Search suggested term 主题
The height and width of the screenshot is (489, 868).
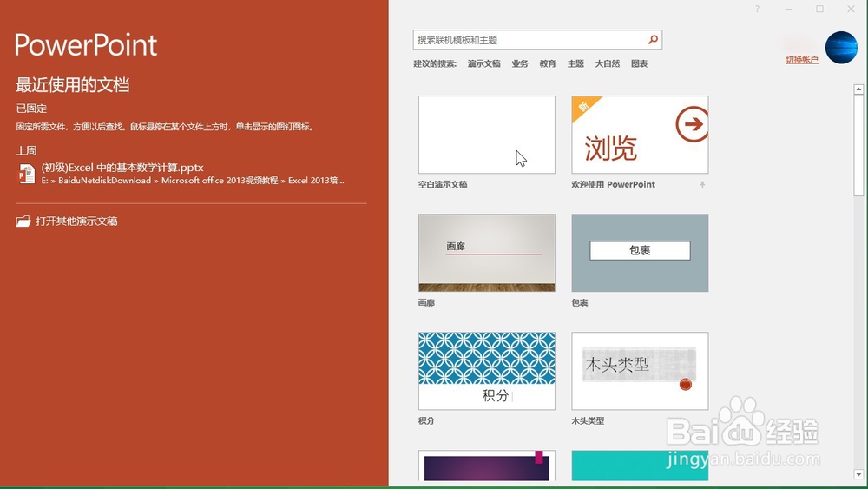point(575,63)
